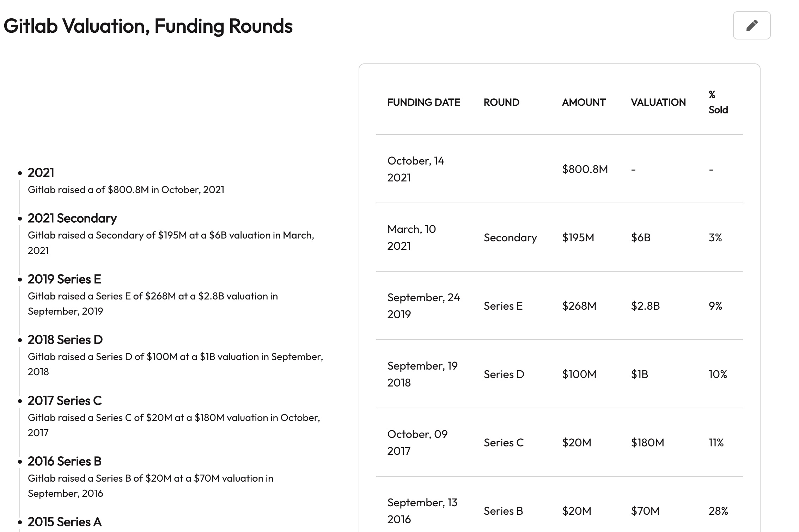
Task: Click the Series B round cell
Action: coord(503,511)
